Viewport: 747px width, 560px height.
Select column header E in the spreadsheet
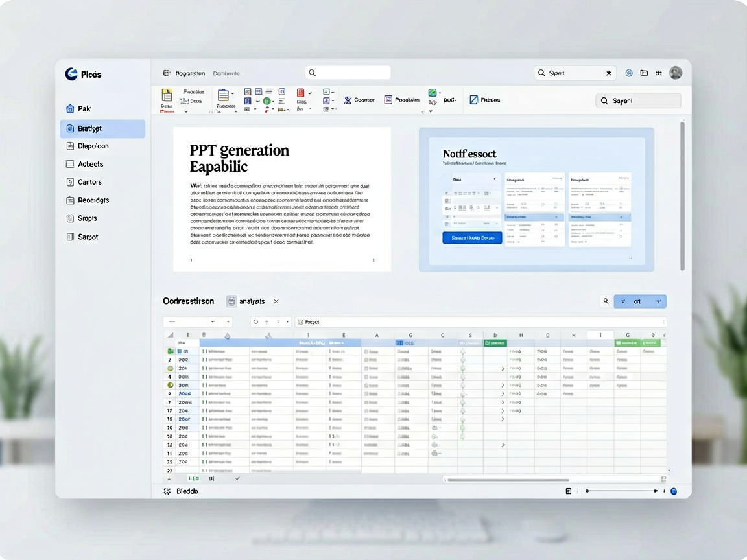tap(344, 335)
